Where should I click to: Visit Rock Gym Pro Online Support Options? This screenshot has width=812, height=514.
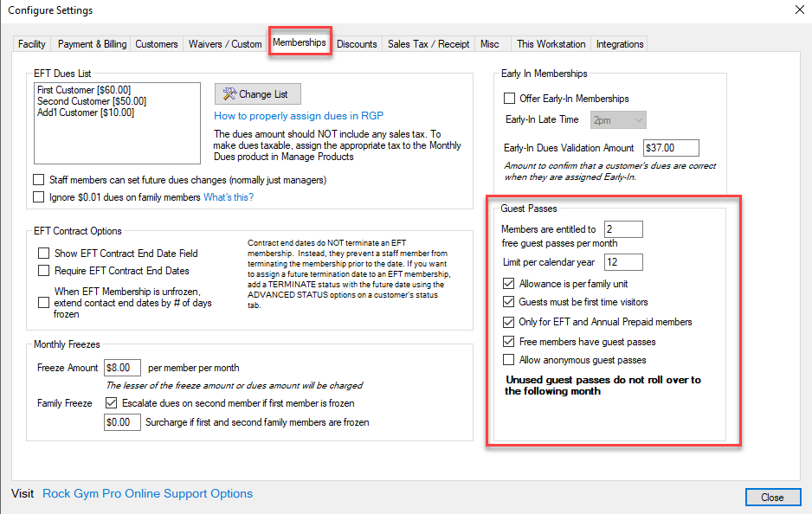147,494
